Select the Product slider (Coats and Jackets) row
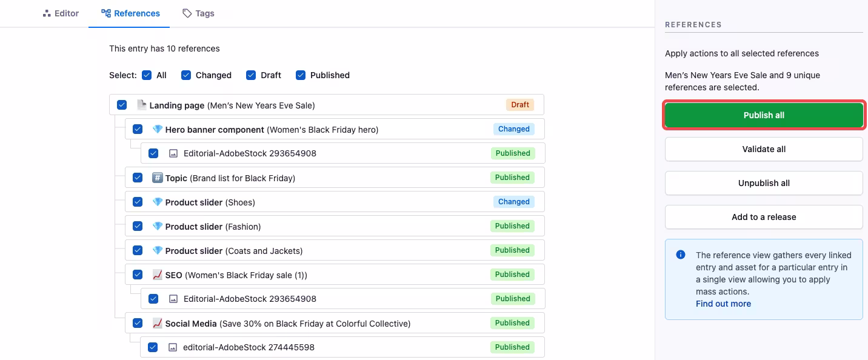This screenshot has width=868, height=360. 335,250
